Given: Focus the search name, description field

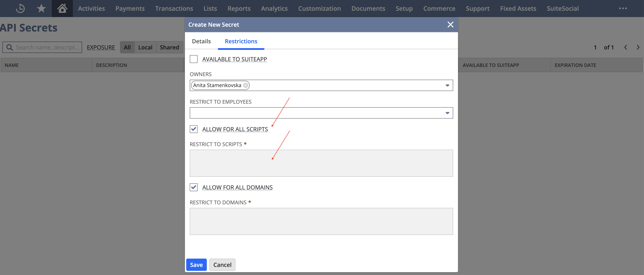Looking at the screenshot, I should pos(42,47).
